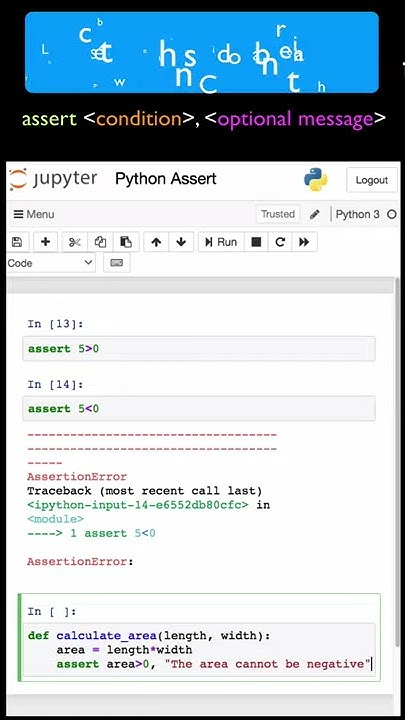Click into the assert 5<0 cell

(x=199, y=409)
